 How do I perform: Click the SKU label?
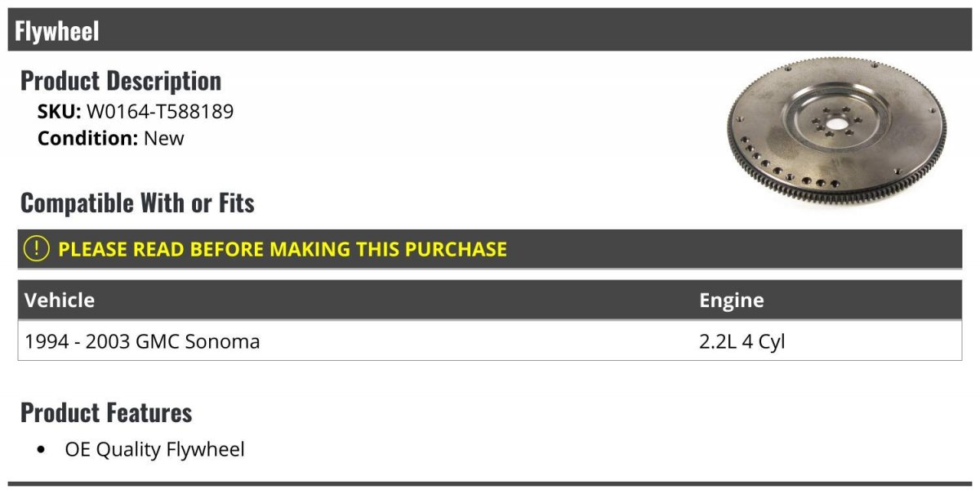[60, 112]
